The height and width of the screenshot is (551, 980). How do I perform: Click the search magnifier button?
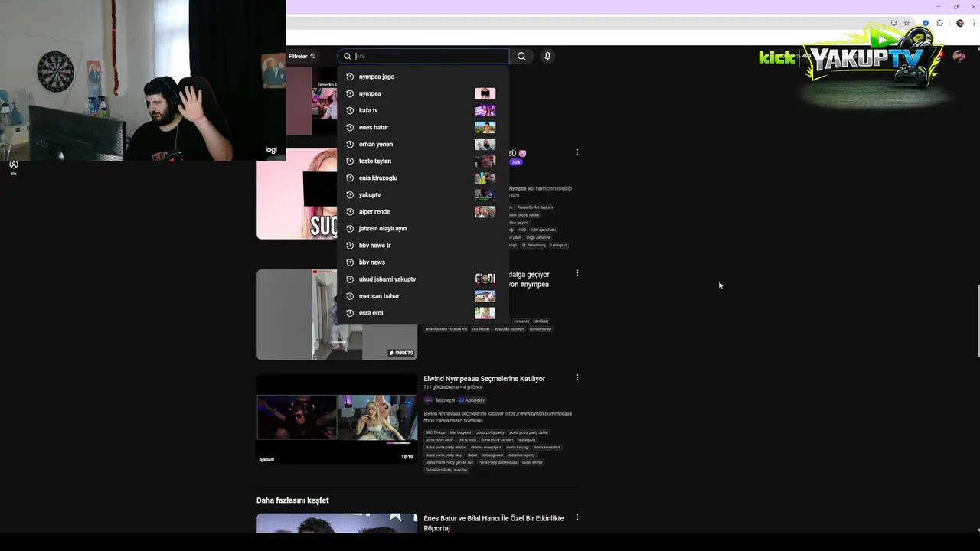click(521, 56)
